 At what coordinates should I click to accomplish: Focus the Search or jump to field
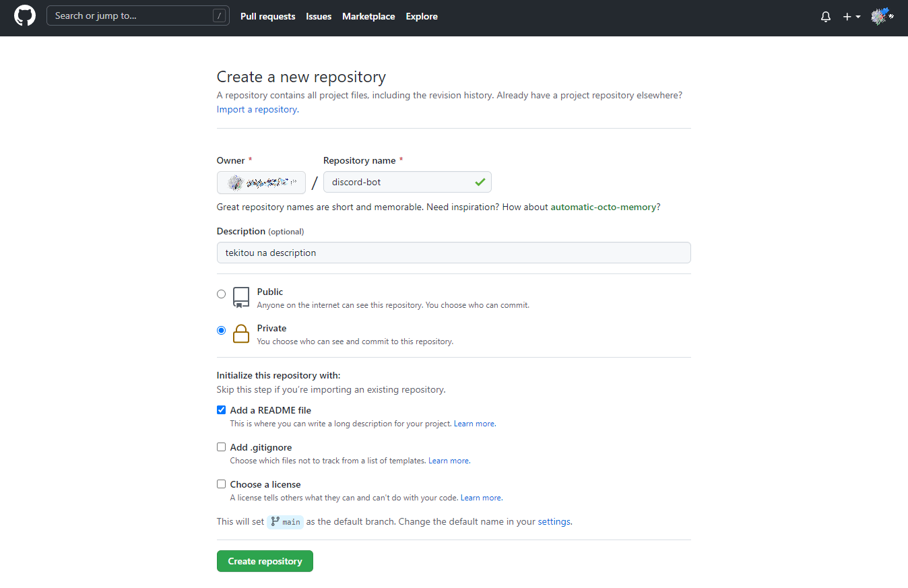tap(138, 16)
